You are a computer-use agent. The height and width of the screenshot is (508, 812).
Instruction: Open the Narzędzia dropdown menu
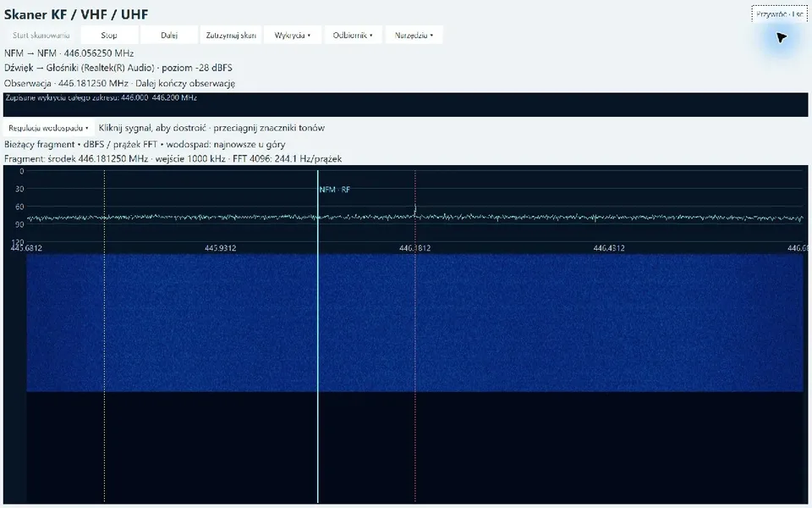point(414,36)
